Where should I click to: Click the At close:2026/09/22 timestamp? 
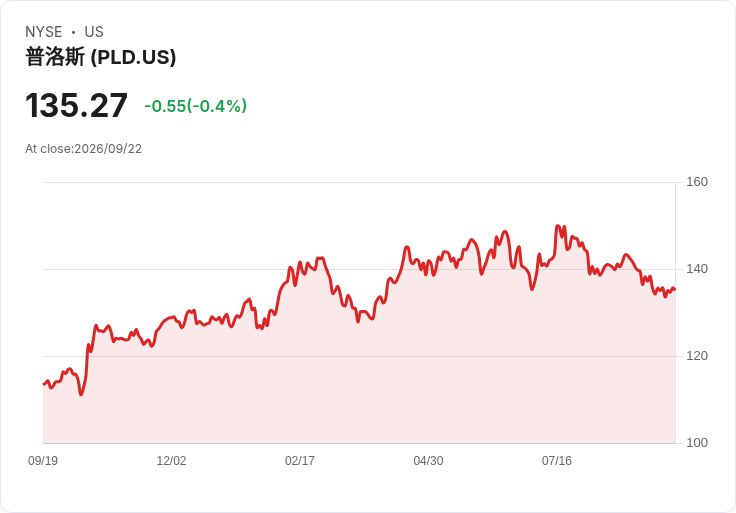click(84, 149)
